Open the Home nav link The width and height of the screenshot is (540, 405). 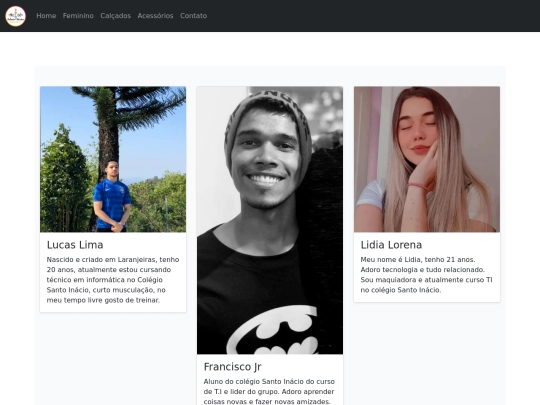46,16
